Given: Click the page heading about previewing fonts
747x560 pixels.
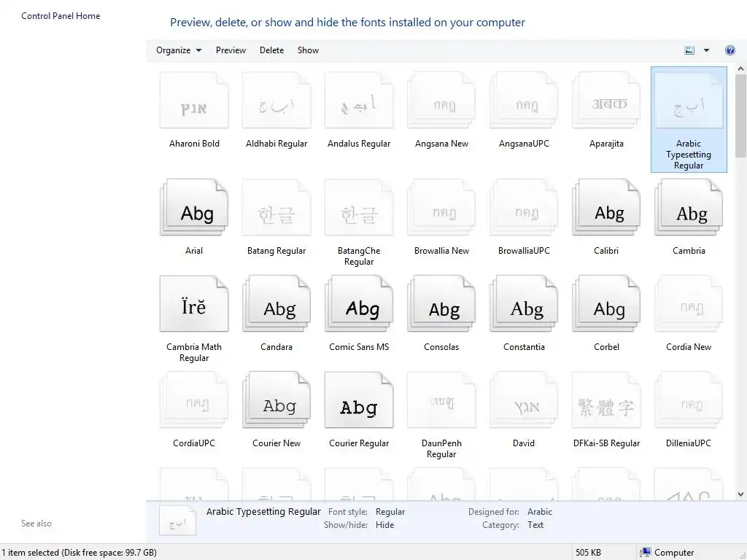Looking at the screenshot, I should click(x=347, y=23).
